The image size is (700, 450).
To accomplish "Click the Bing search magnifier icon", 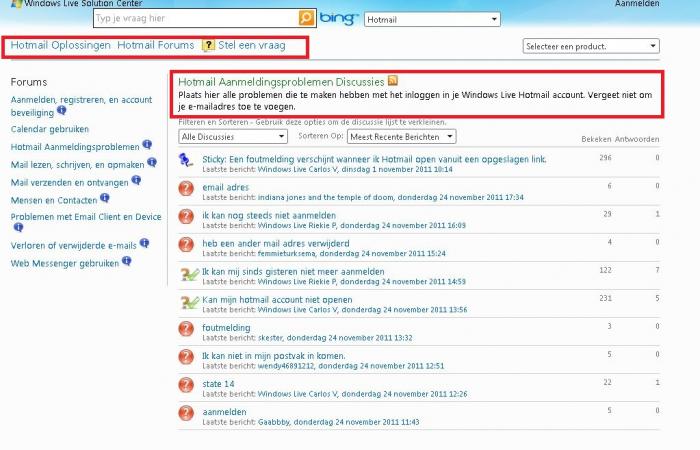I will tap(306, 18).
